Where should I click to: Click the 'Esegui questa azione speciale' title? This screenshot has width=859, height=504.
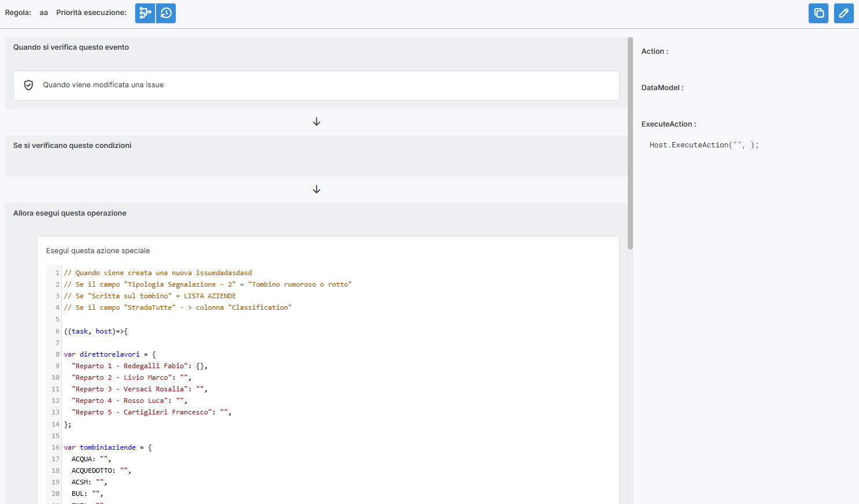click(98, 251)
